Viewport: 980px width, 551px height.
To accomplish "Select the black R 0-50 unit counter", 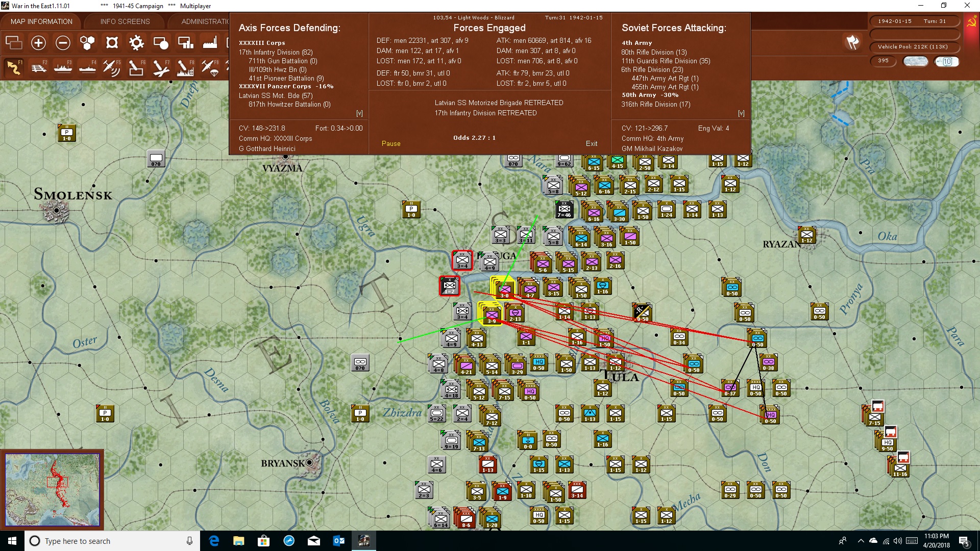I will tap(642, 312).
